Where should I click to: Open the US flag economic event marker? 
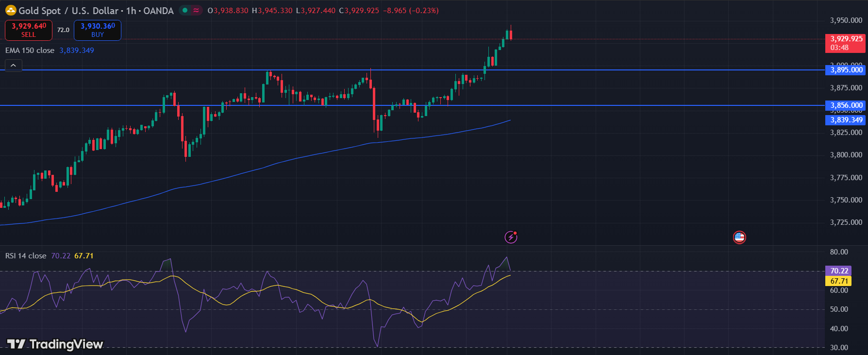(739, 237)
